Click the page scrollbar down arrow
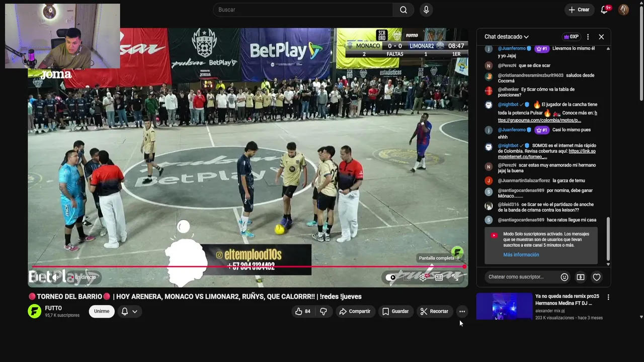The height and width of the screenshot is (362, 644). click(x=641, y=317)
